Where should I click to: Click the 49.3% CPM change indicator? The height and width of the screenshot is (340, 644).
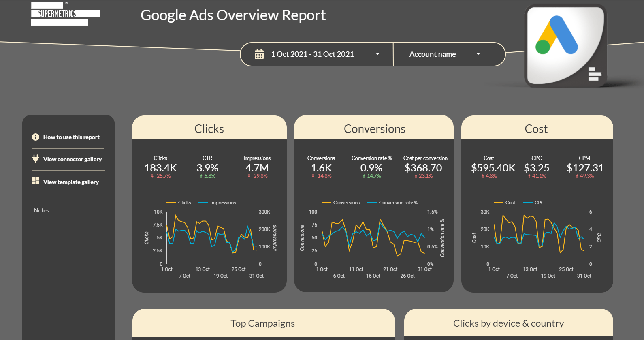click(x=585, y=176)
